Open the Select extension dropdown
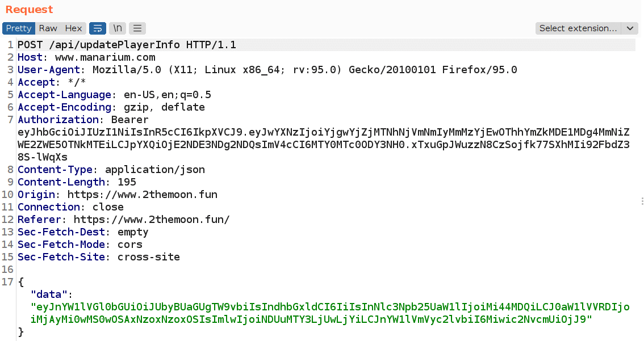 [578, 28]
